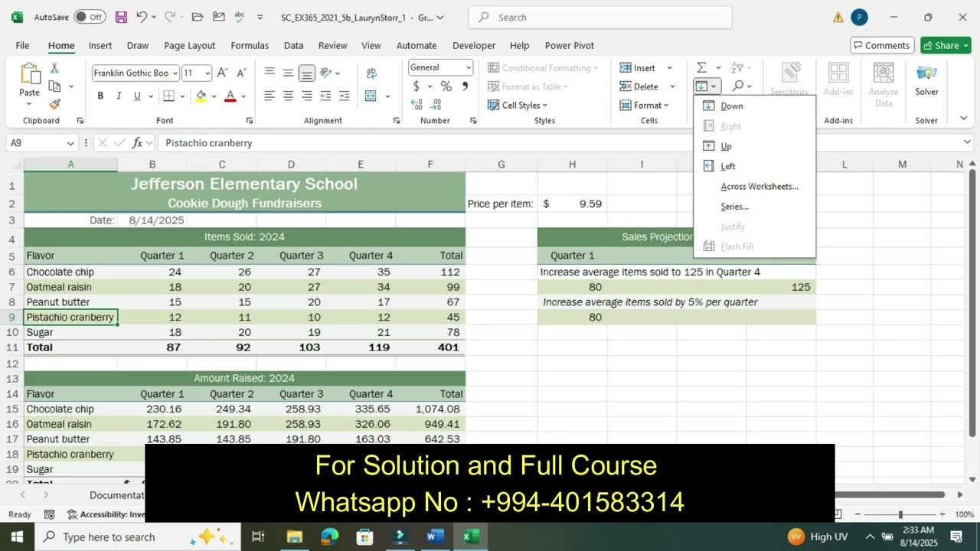Viewport: 980px width, 551px height.
Task: Click the Insert Function fx icon
Action: pos(138,142)
